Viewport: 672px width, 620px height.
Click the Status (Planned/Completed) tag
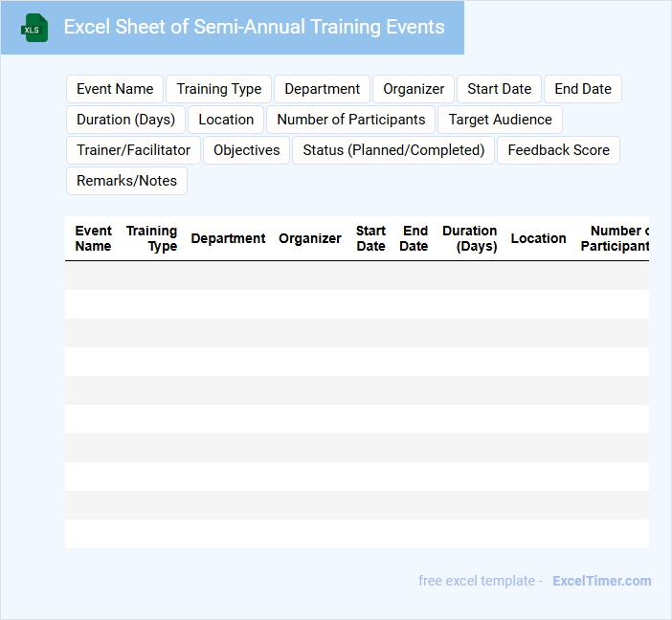pyautogui.click(x=393, y=150)
